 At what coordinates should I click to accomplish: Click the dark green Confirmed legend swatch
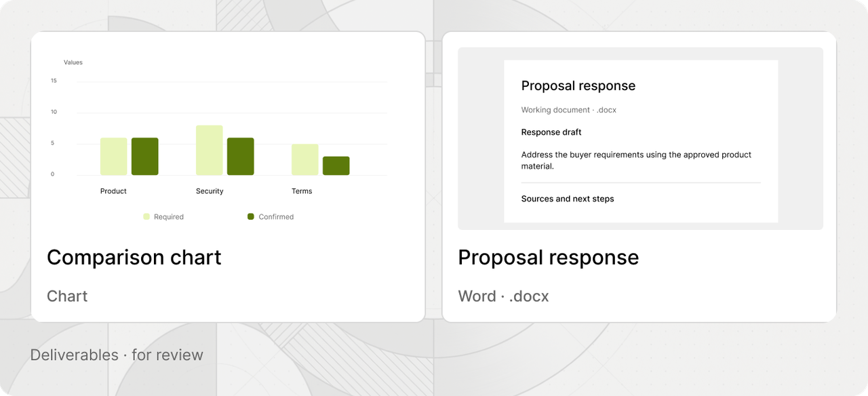point(251,217)
